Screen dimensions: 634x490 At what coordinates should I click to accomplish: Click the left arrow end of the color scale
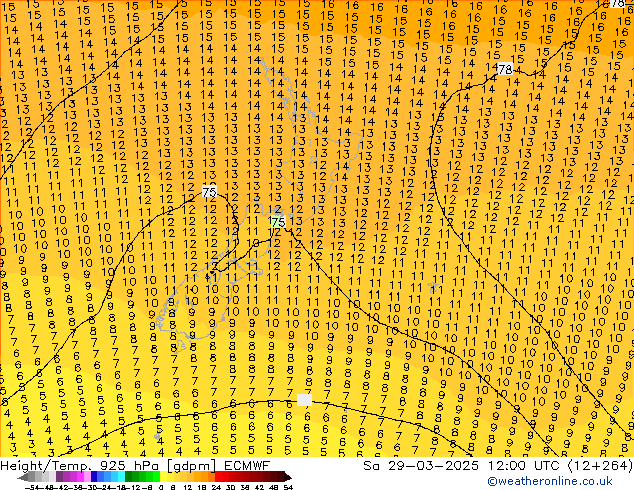tap(23, 477)
